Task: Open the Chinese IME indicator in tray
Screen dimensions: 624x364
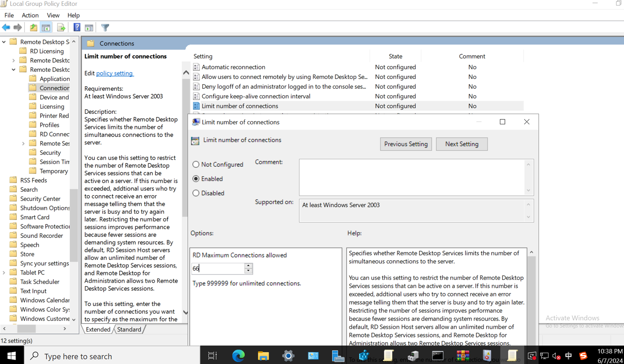Action: pos(569,356)
